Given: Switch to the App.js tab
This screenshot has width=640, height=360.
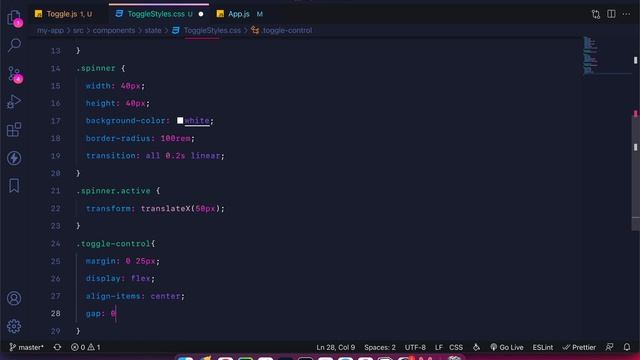Looking at the screenshot, I should pyautogui.click(x=239, y=14).
